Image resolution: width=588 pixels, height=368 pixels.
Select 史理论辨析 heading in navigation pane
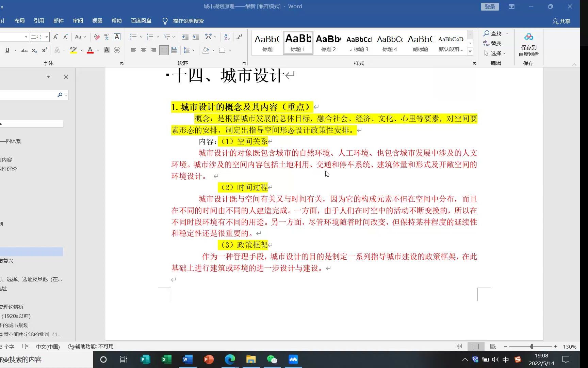(x=12, y=307)
